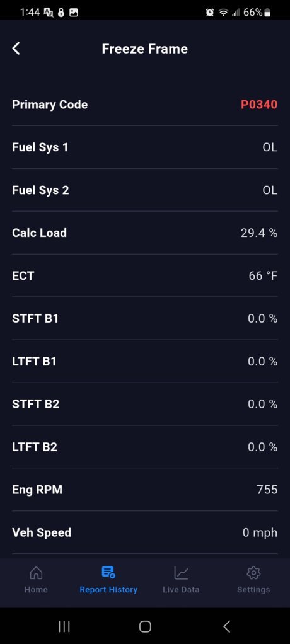Open the Home tab icon
This screenshot has height=644, width=290.
tap(36, 572)
